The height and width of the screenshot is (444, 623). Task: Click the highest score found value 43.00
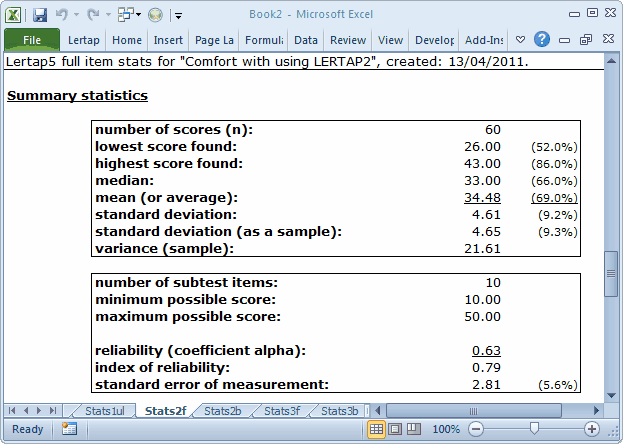click(482, 164)
